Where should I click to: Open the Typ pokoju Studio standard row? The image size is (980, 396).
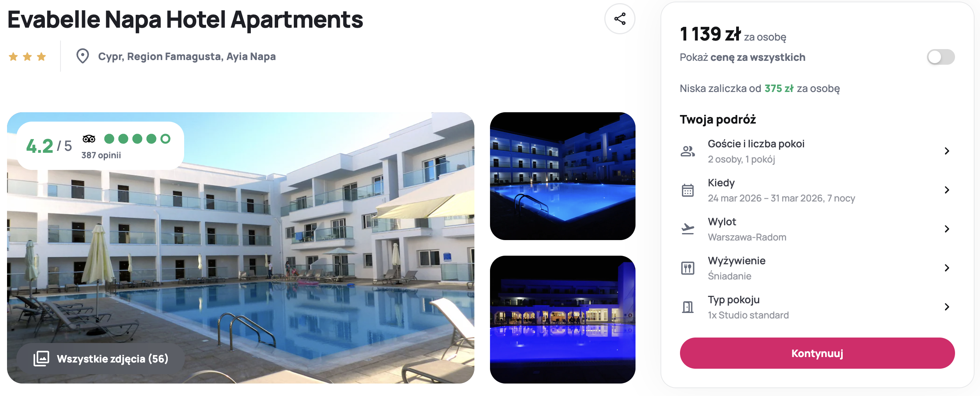coord(817,307)
